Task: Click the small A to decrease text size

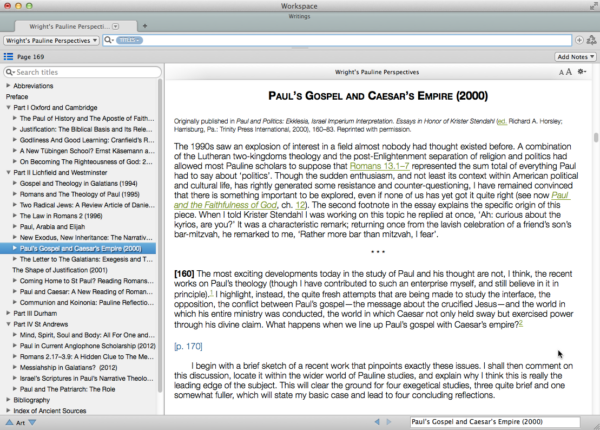Action: click(x=561, y=72)
